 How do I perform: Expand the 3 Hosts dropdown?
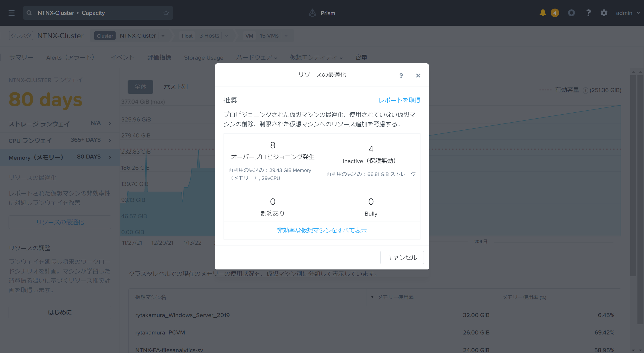[x=227, y=36]
